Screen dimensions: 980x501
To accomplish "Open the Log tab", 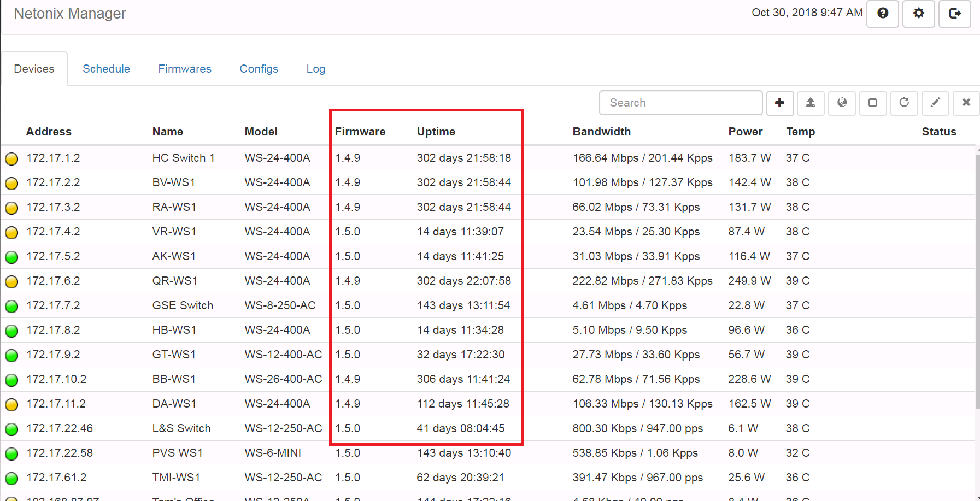I will click(315, 69).
